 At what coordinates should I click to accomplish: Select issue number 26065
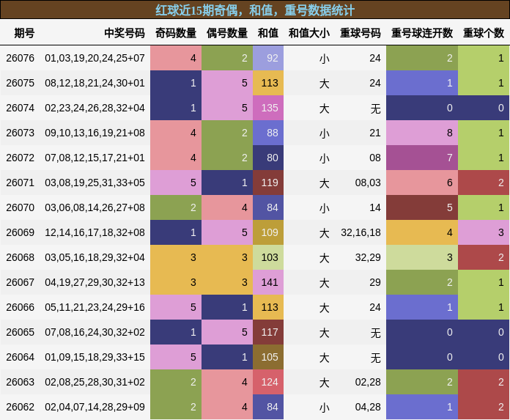click(x=21, y=332)
